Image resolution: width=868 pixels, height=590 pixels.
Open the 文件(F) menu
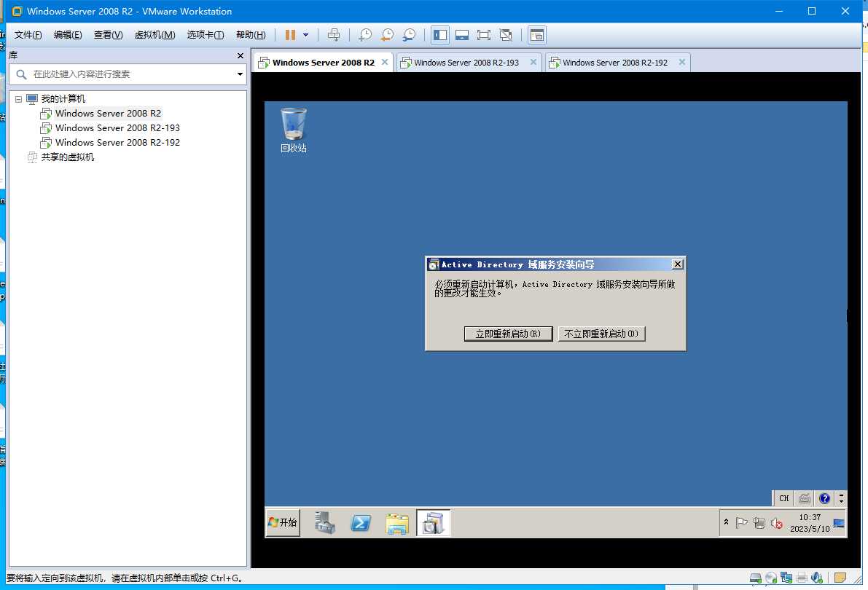pyautogui.click(x=28, y=35)
